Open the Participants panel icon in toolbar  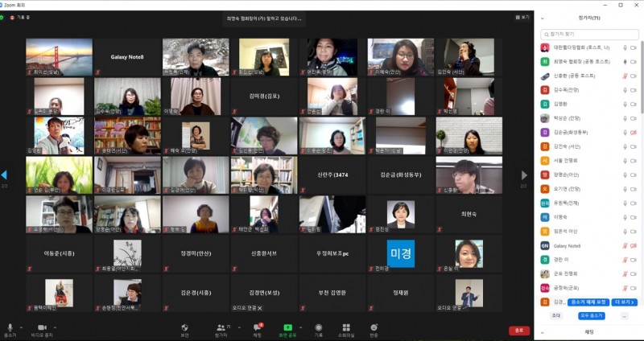(221, 327)
